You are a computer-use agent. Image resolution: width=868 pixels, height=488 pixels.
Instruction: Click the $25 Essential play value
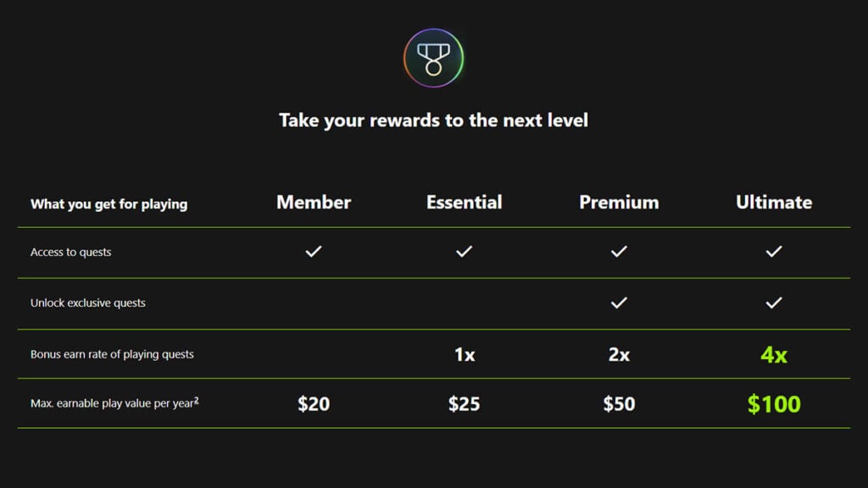[x=464, y=404]
